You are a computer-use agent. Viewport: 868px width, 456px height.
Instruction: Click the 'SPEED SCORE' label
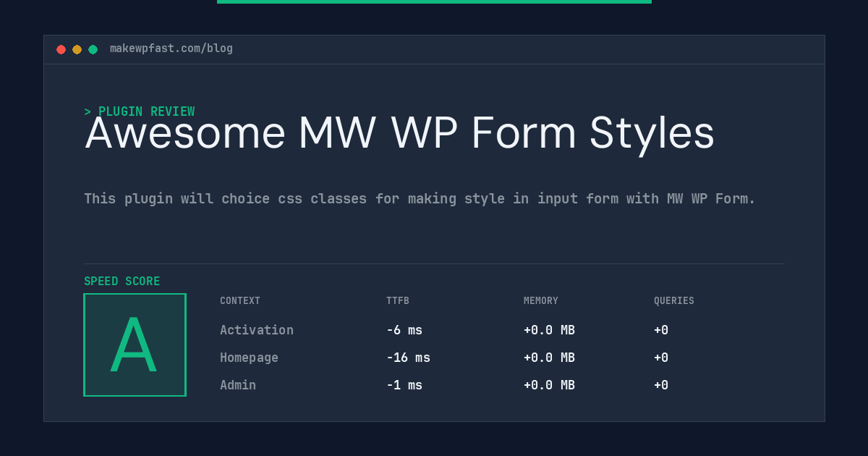point(122,282)
